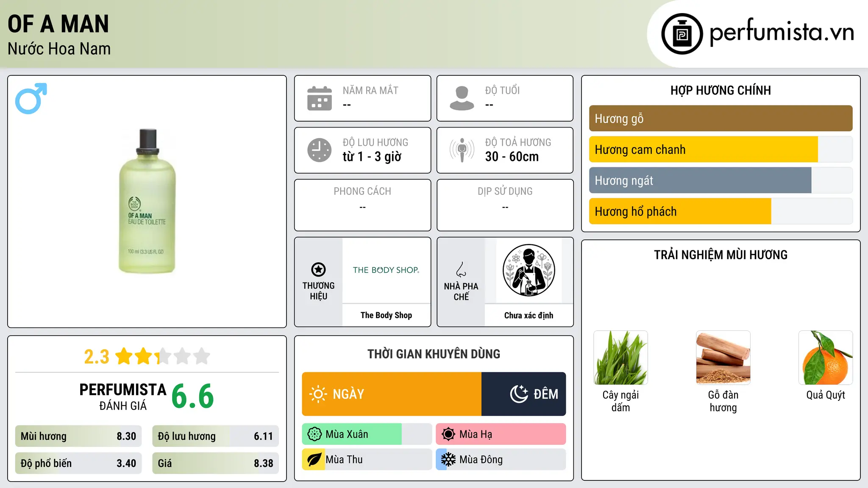Screen dimensions: 868x488
Task: Click the Độ phổ biến 3.40 score box
Action: (x=78, y=463)
